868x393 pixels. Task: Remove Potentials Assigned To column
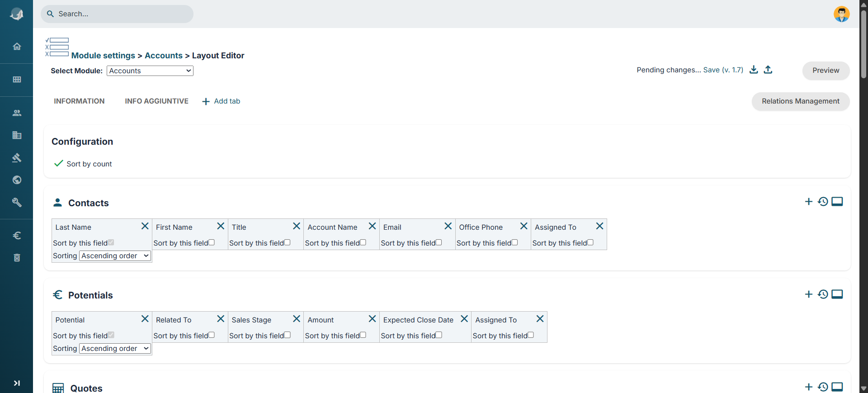pyautogui.click(x=540, y=319)
